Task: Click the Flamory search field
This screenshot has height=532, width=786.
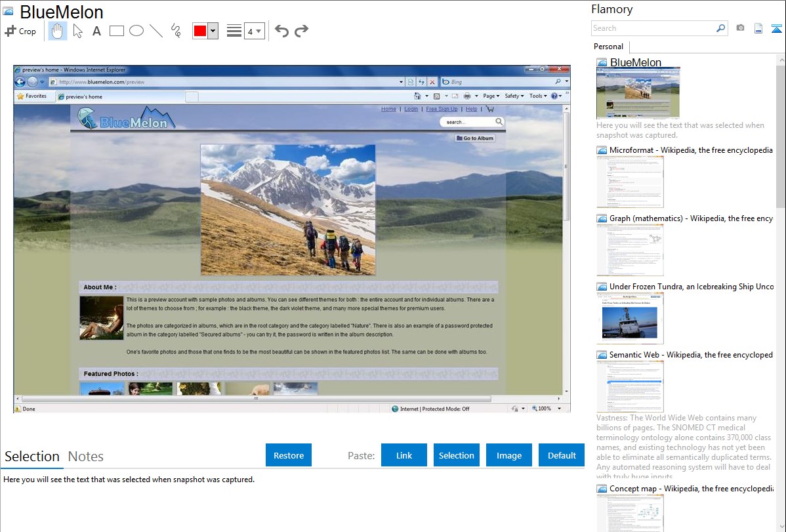Action: [653, 28]
